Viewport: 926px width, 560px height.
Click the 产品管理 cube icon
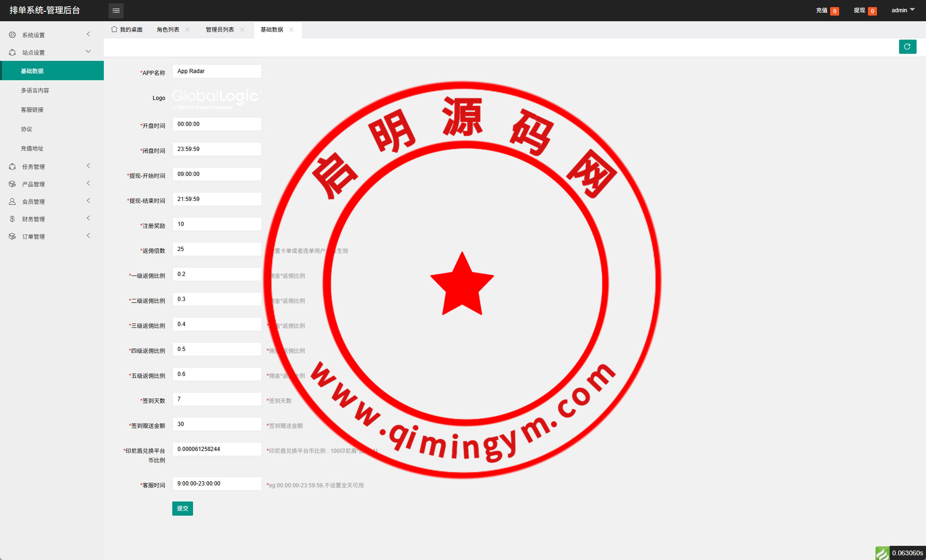coord(12,184)
